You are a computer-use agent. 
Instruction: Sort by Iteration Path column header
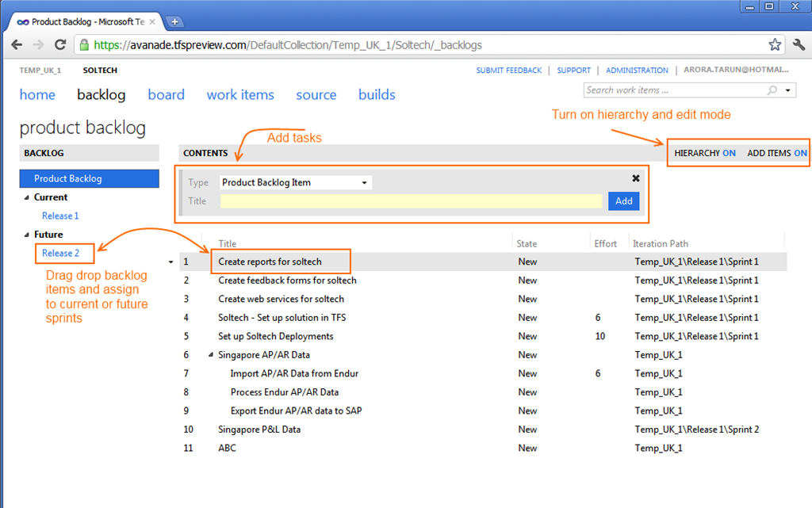pos(661,243)
